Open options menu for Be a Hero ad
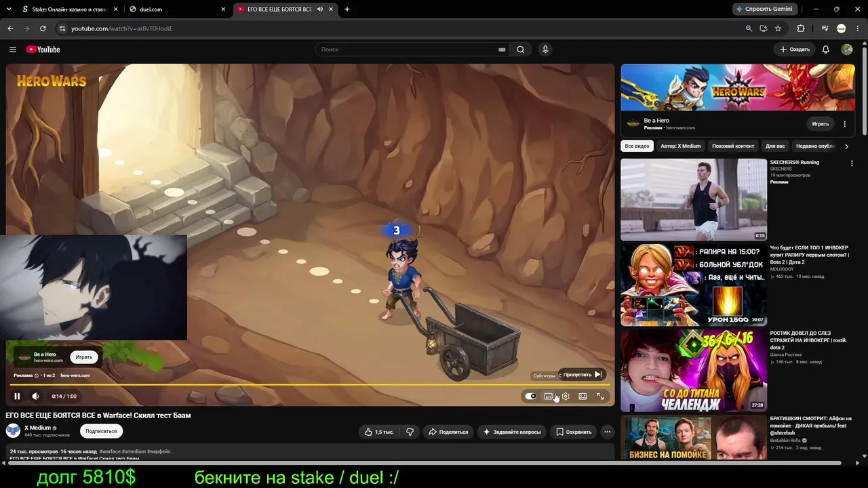Image resolution: width=868 pixels, height=488 pixels. 844,124
